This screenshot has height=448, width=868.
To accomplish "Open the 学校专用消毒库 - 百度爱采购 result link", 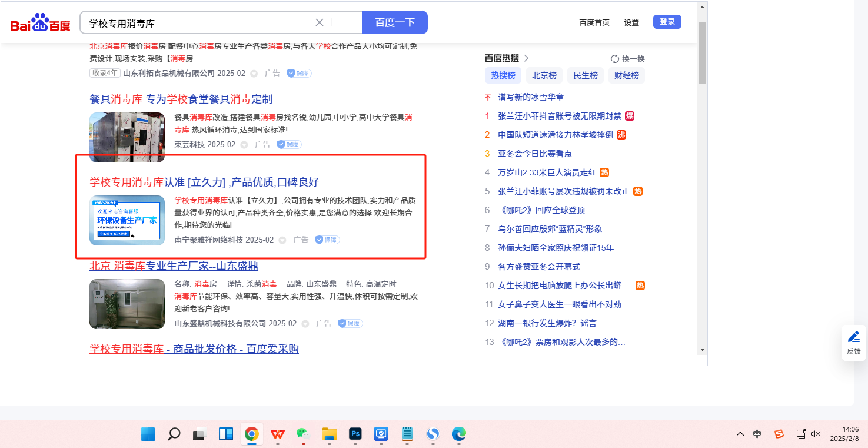I will click(x=194, y=349).
